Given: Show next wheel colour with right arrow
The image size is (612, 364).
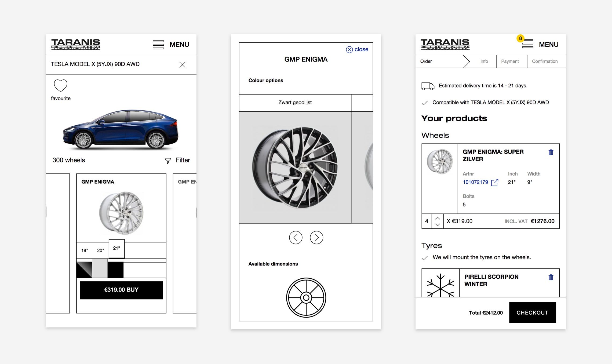Looking at the screenshot, I should 316,238.
